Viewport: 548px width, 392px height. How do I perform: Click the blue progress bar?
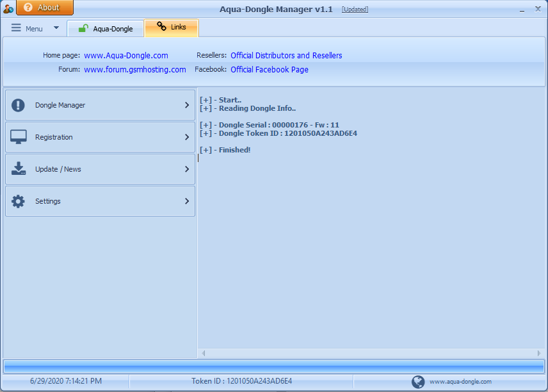[x=274, y=366]
